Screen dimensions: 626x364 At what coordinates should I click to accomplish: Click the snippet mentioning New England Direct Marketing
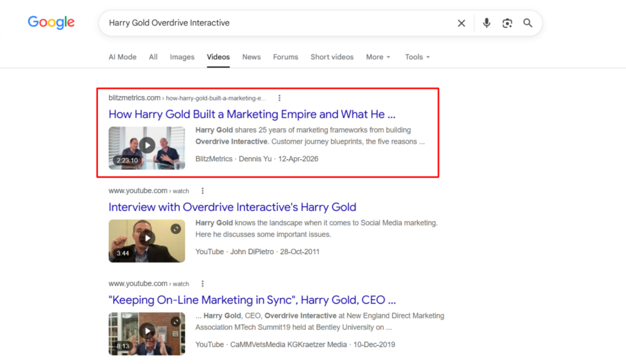[x=320, y=322]
